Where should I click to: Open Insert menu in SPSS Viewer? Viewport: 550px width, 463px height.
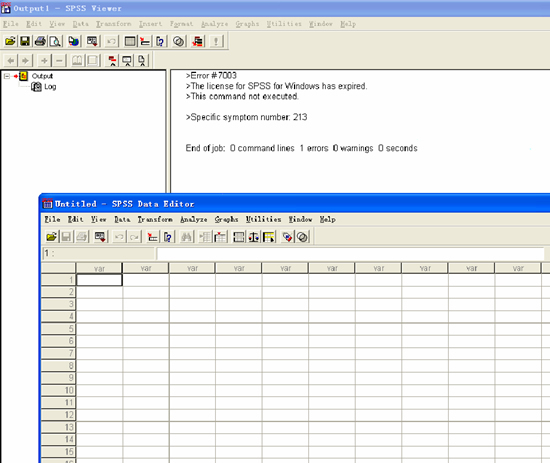(x=150, y=24)
